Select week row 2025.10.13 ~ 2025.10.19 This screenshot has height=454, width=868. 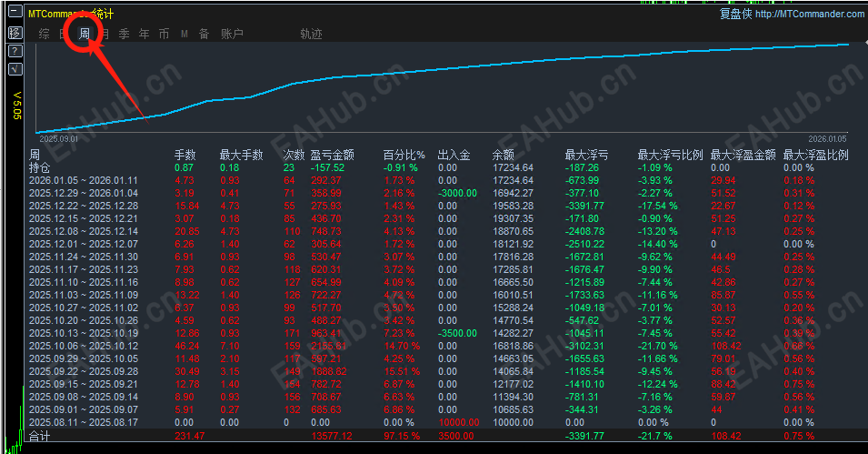pyautogui.click(x=84, y=333)
